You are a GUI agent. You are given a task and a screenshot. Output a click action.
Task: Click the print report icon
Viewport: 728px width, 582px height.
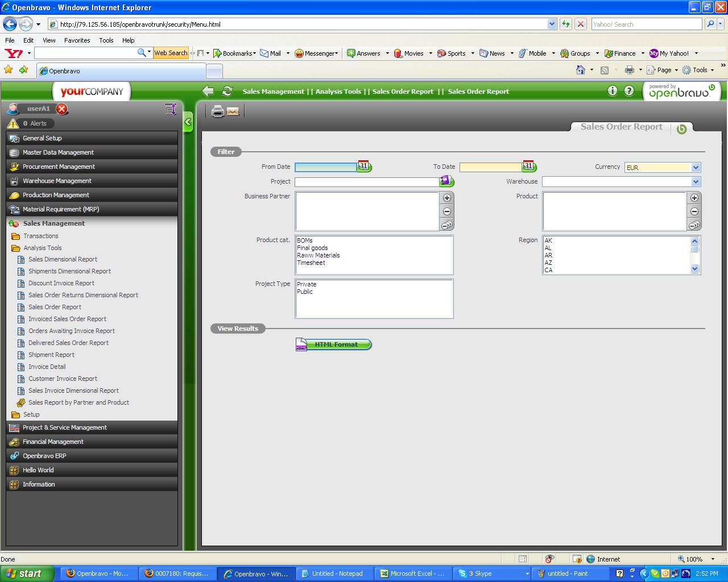pos(217,111)
